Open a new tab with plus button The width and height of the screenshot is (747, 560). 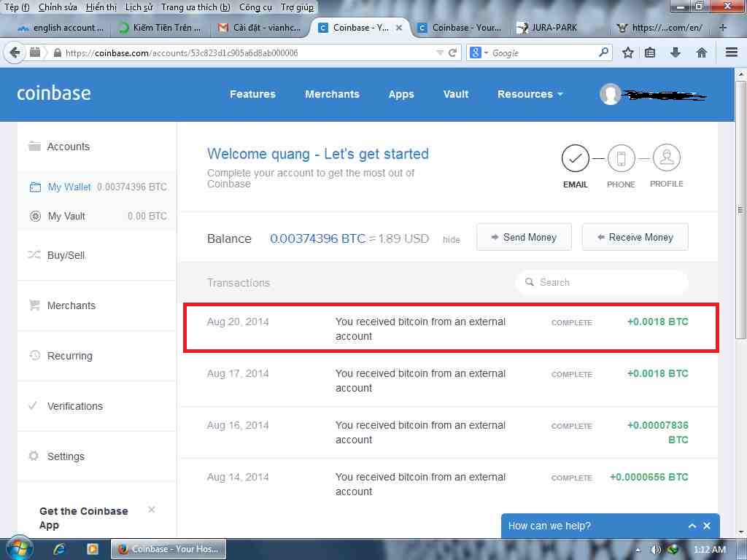coord(722,28)
